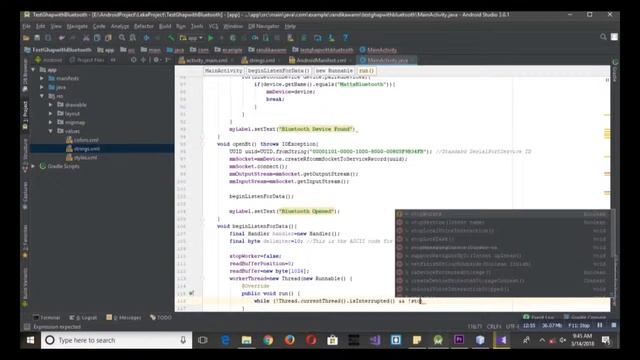The height and width of the screenshot is (360, 640).
Task: Click the Project vertical side tab
Action: click(25, 116)
